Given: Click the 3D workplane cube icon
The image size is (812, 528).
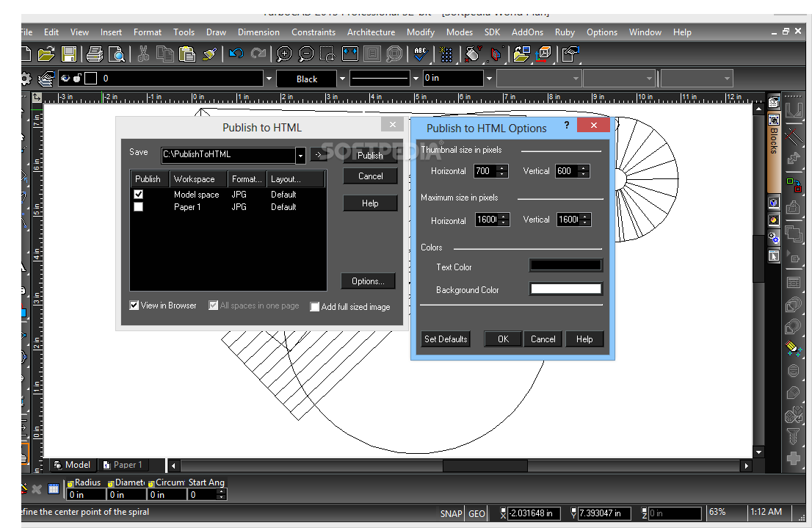Looking at the screenshot, I should (x=545, y=54).
